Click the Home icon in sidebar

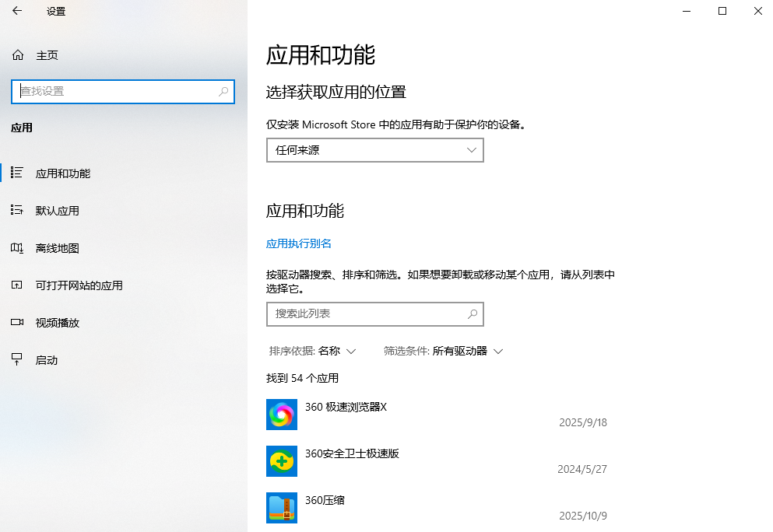click(x=17, y=54)
